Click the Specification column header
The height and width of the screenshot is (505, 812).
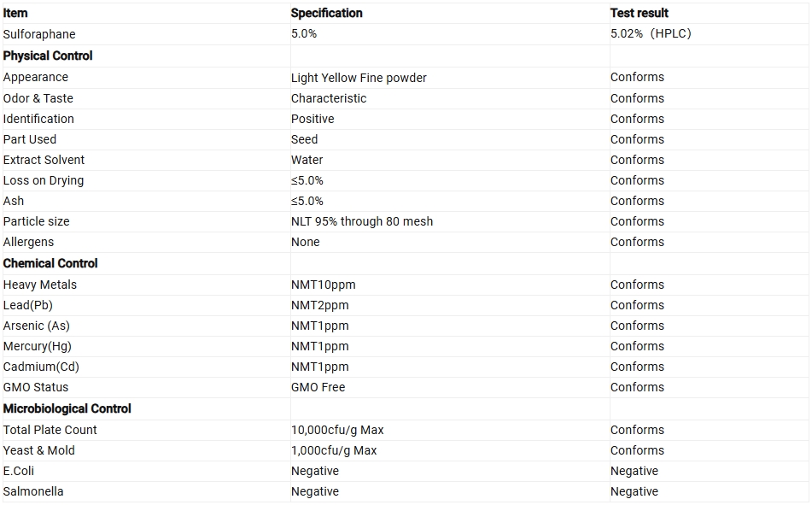[x=326, y=13]
